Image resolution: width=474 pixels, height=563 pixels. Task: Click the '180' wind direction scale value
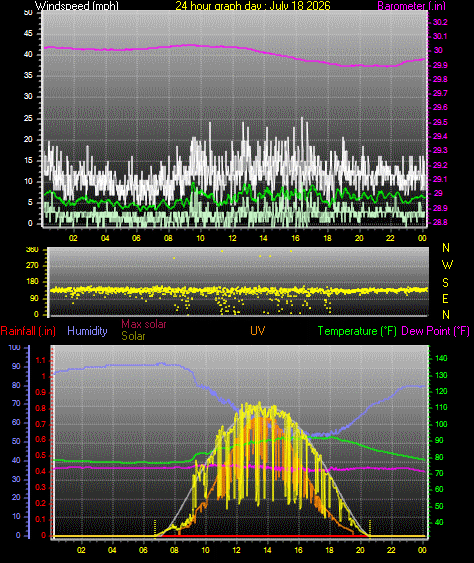coord(32,282)
